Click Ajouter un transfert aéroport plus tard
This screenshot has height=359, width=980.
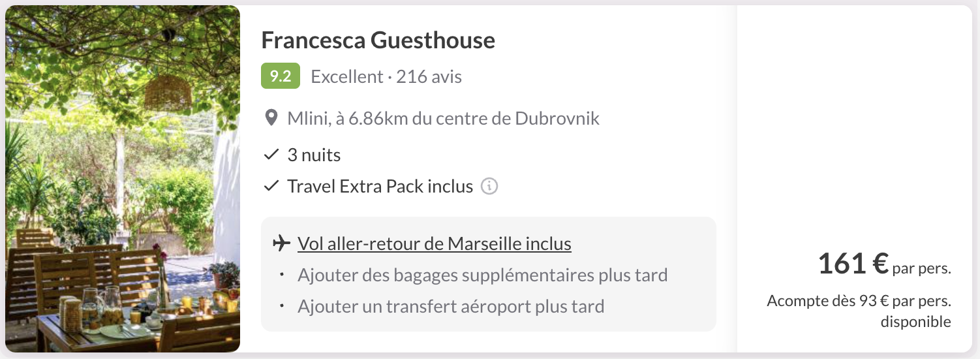pos(451,306)
